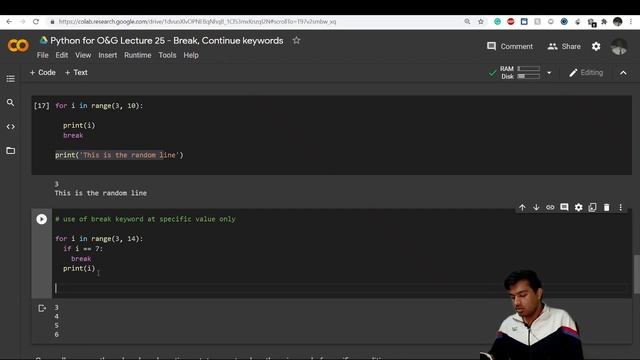
Task: Open the table of contents sidebar
Action: (x=11, y=78)
